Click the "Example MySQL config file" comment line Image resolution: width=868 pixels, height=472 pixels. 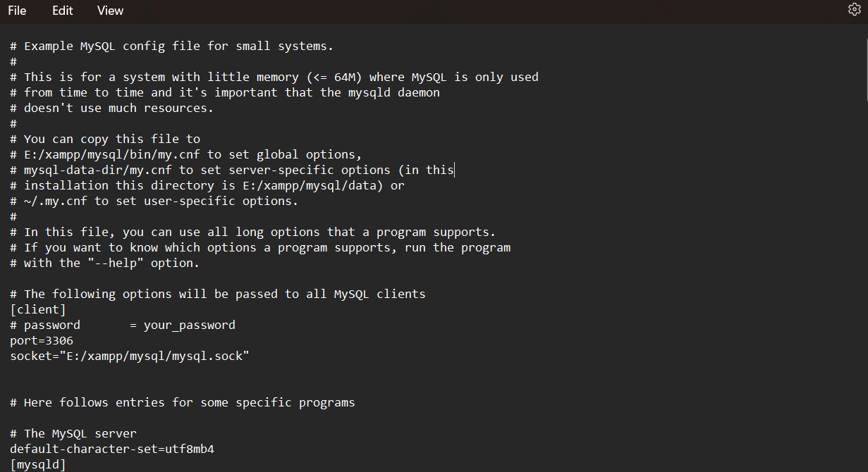(171, 46)
